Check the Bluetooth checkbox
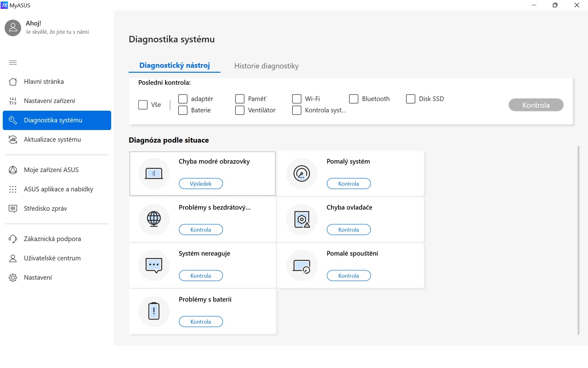 [x=353, y=99]
